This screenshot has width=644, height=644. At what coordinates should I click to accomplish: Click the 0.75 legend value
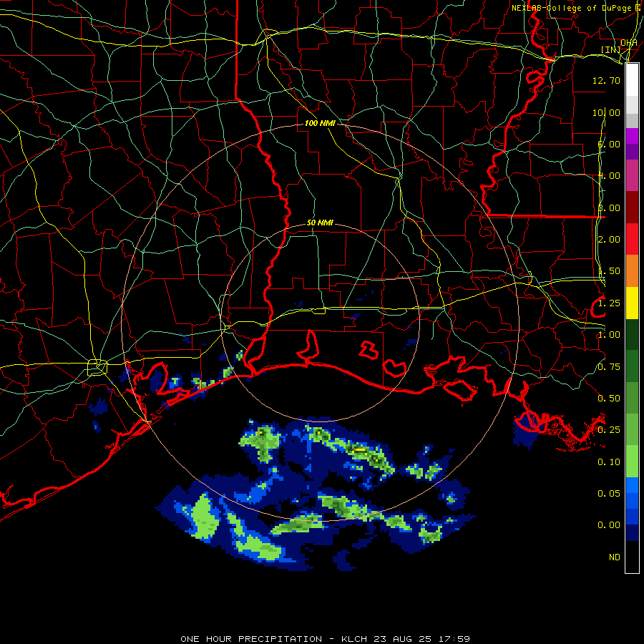pos(609,367)
